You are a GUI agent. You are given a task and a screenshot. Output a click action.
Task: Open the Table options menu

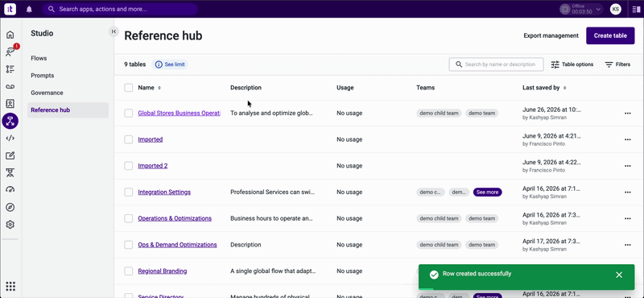tap(572, 64)
